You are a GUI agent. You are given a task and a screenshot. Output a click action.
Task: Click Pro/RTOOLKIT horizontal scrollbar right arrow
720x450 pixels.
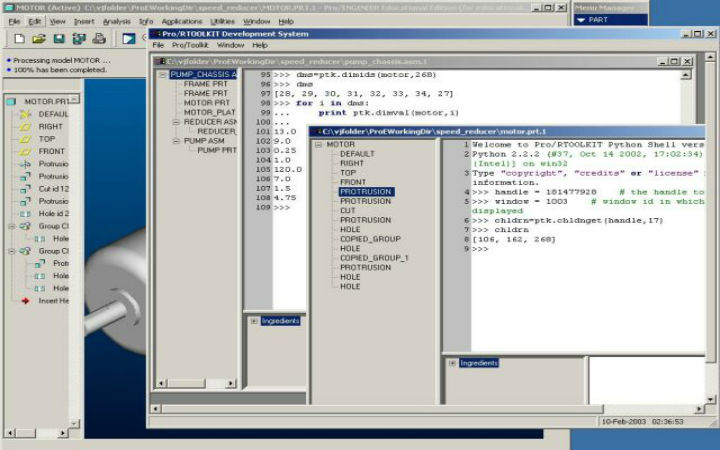tap(699, 409)
